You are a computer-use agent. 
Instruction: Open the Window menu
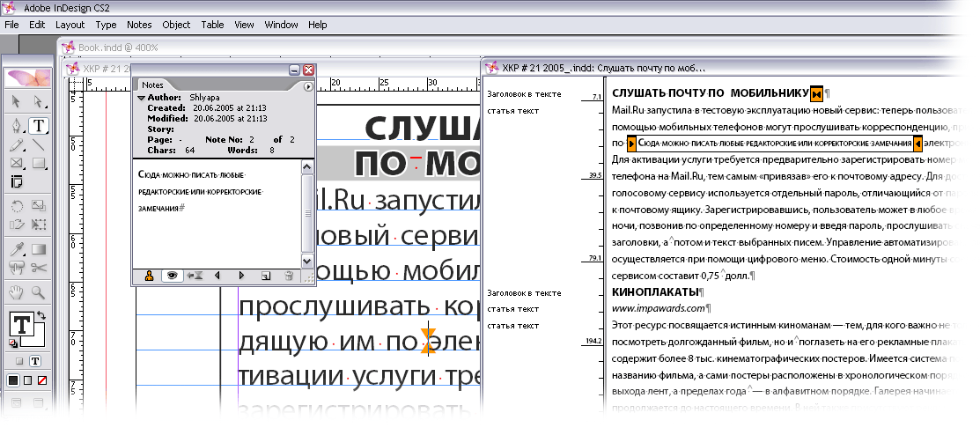coord(281,25)
